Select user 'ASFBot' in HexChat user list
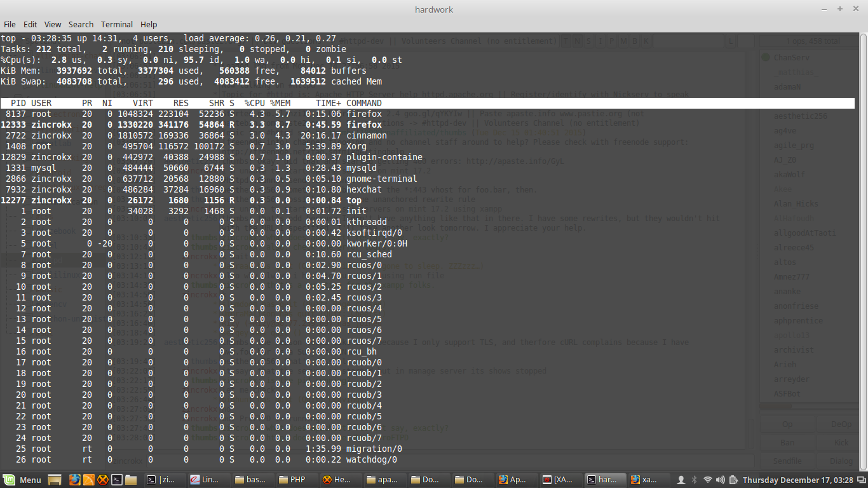The height and width of the screenshot is (488, 868). [787, 394]
